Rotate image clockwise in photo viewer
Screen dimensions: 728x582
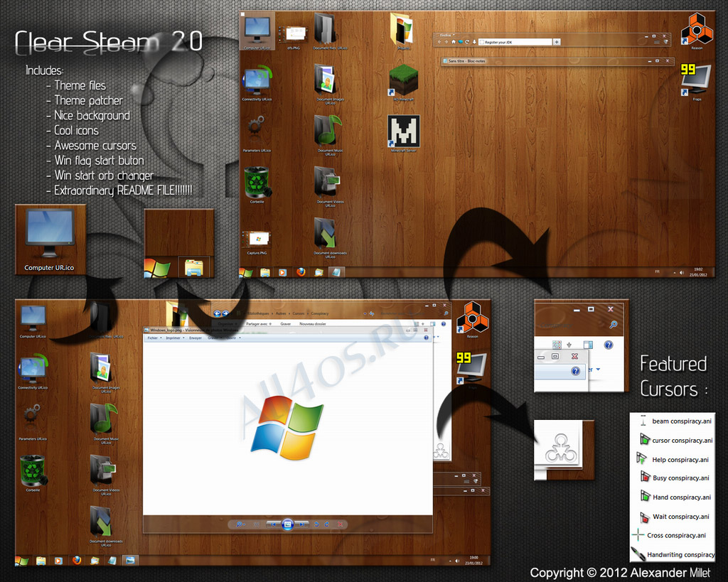327,524
